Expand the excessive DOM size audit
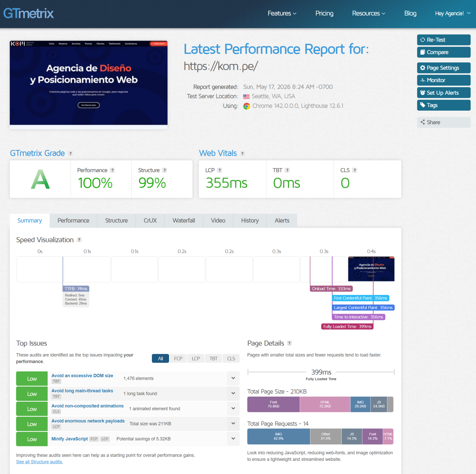This screenshot has height=474, width=476. [233, 378]
